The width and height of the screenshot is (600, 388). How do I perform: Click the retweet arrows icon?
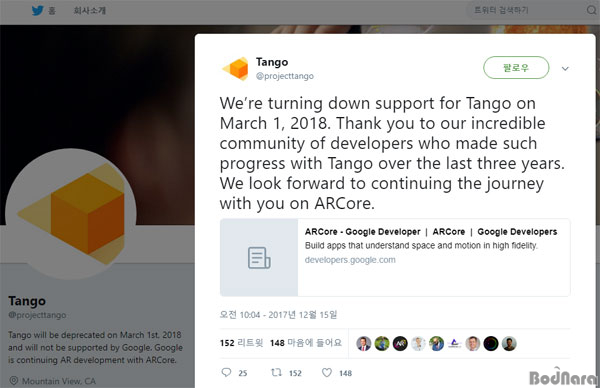[x=276, y=372]
